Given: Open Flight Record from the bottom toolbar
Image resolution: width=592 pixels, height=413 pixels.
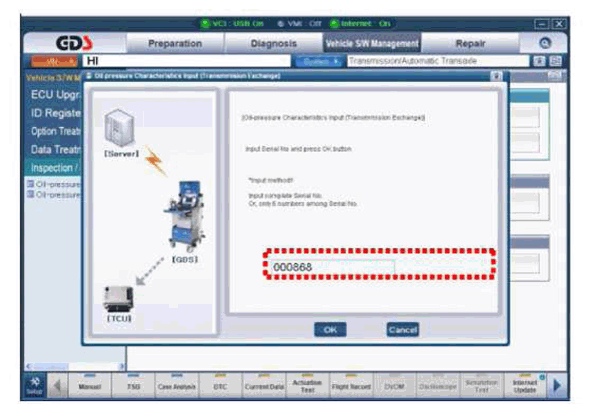Looking at the screenshot, I should pyautogui.click(x=351, y=386).
